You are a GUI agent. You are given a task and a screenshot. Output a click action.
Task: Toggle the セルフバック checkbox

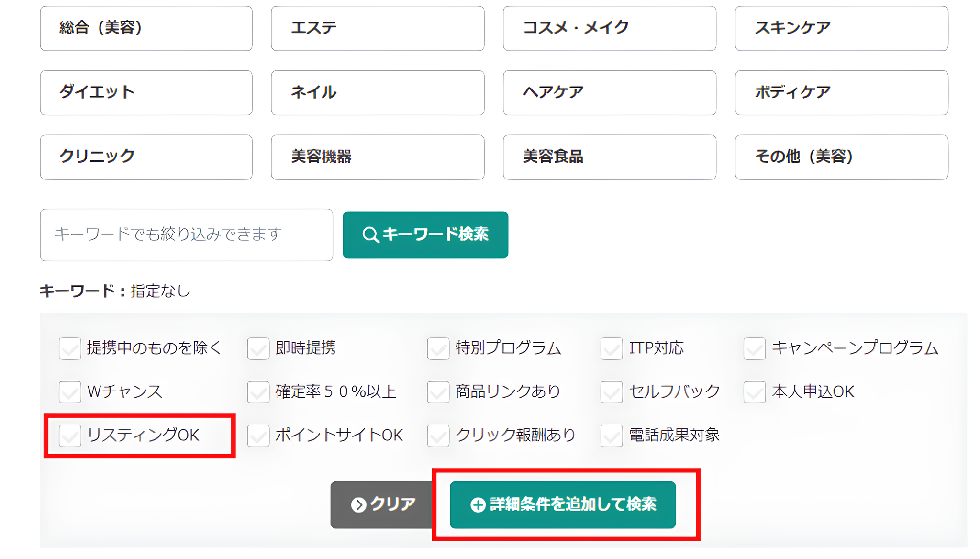611,392
